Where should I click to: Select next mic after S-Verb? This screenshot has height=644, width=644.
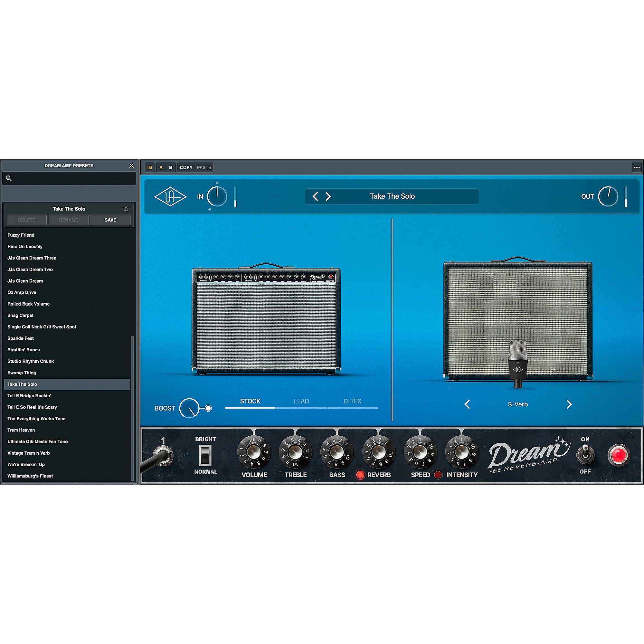[569, 404]
